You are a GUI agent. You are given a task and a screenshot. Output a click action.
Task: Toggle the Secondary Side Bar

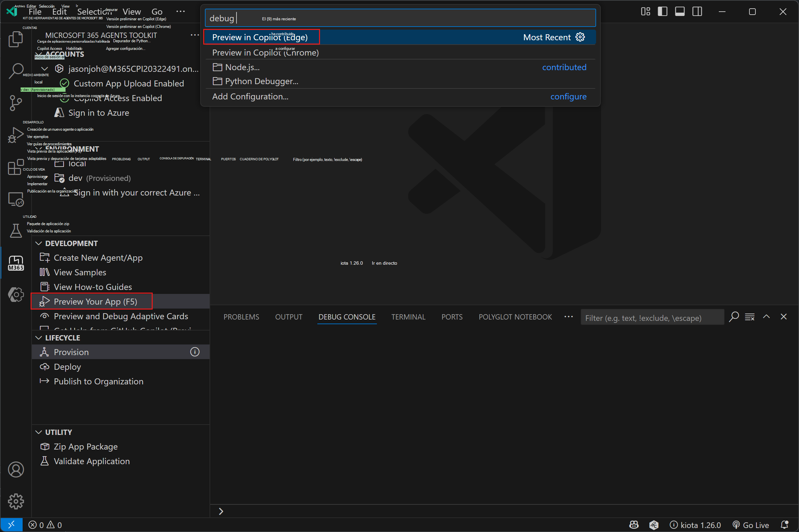(x=697, y=11)
